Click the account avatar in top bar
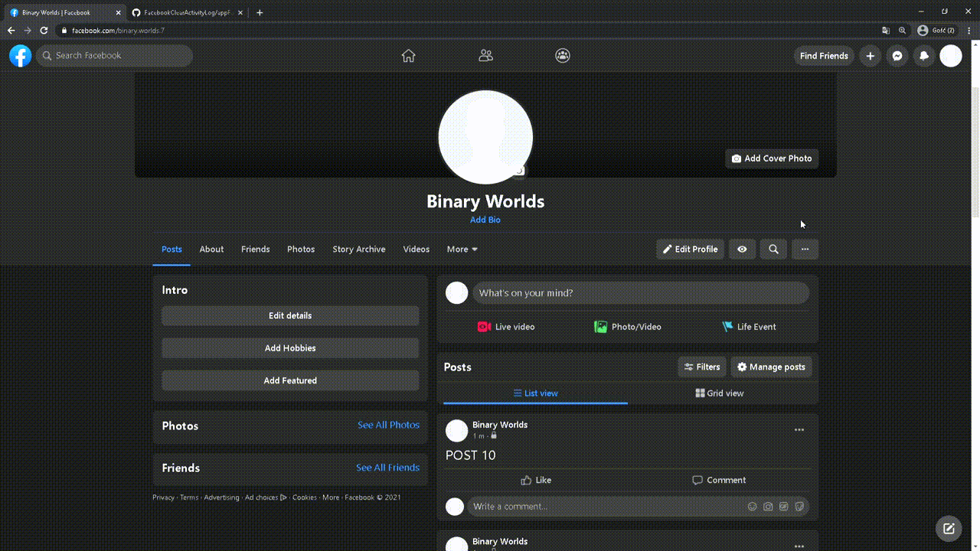 [x=951, y=56]
